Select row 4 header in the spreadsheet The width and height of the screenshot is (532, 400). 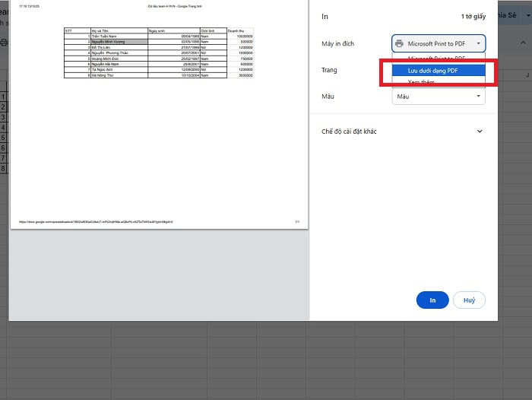coord(3,127)
